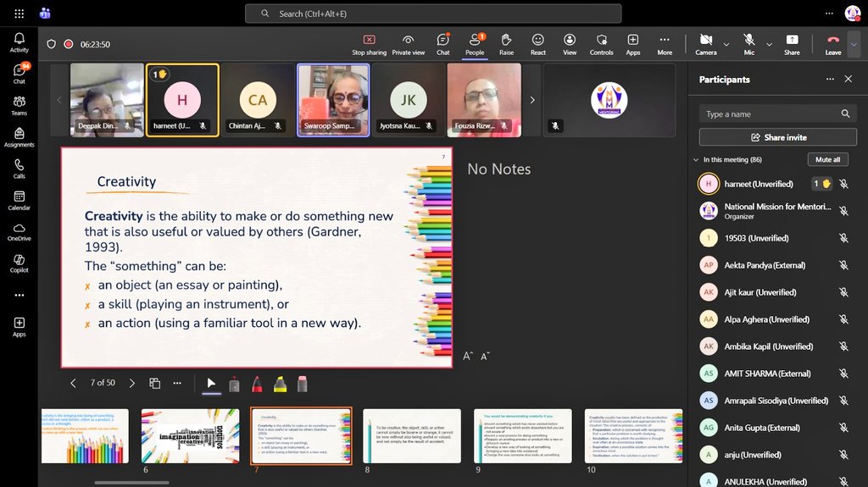Select the yellow highlighter tool

[280, 384]
